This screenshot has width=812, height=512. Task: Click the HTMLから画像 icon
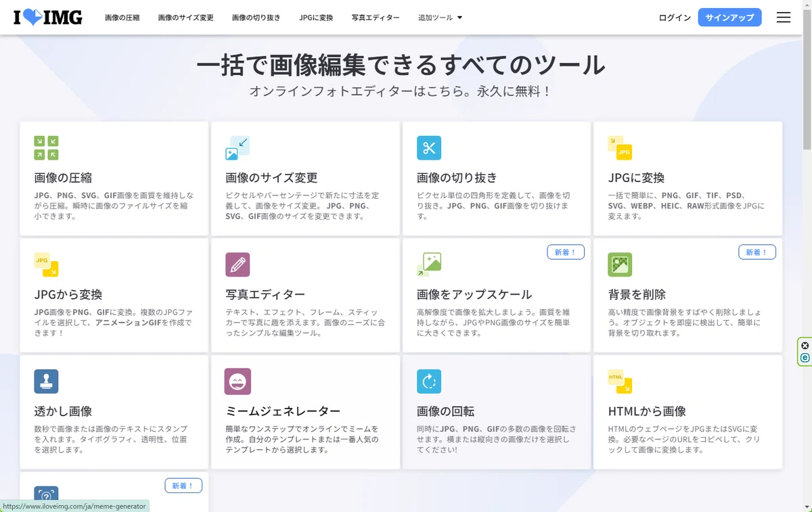click(620, 381)
